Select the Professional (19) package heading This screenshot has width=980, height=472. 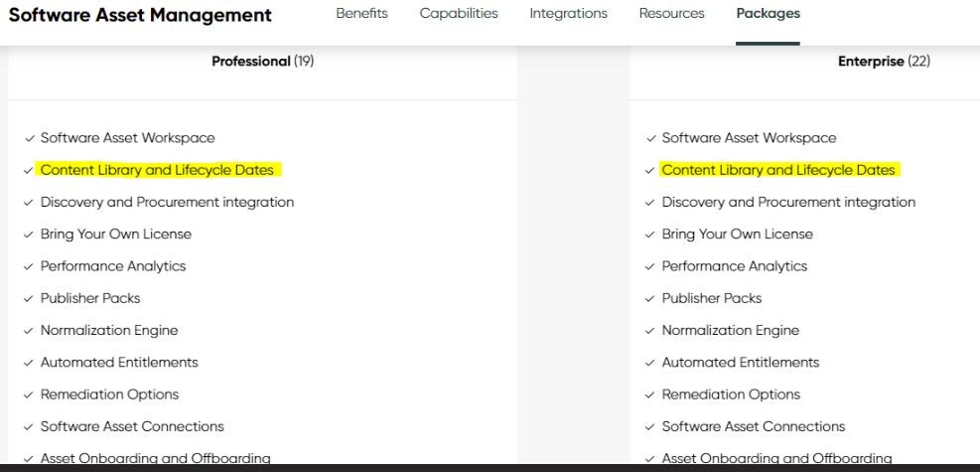(263, 62)
